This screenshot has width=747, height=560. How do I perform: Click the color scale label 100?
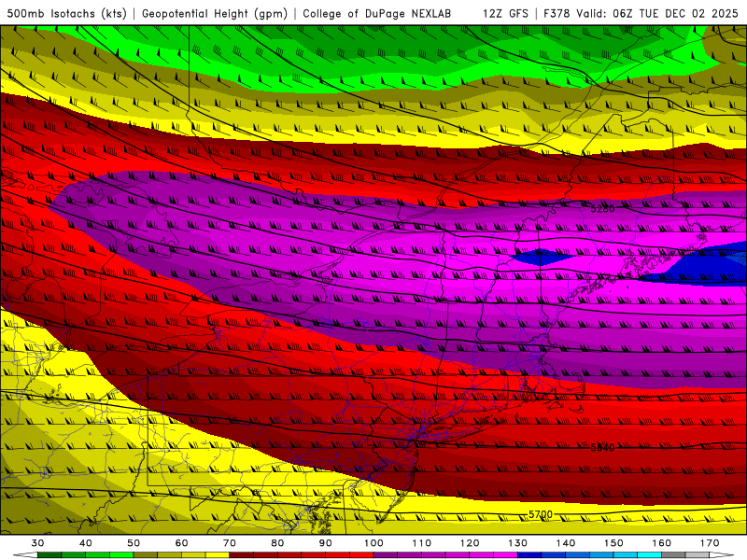click(x=373, y=543)
